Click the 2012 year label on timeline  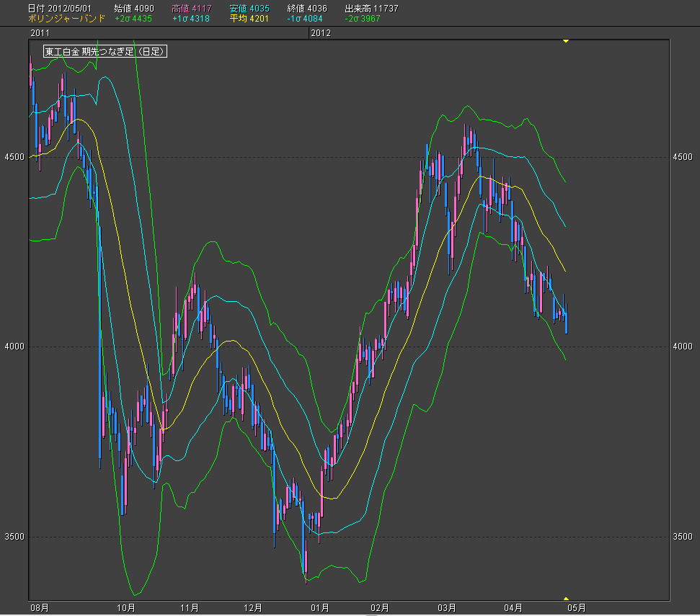pos(321,33)
